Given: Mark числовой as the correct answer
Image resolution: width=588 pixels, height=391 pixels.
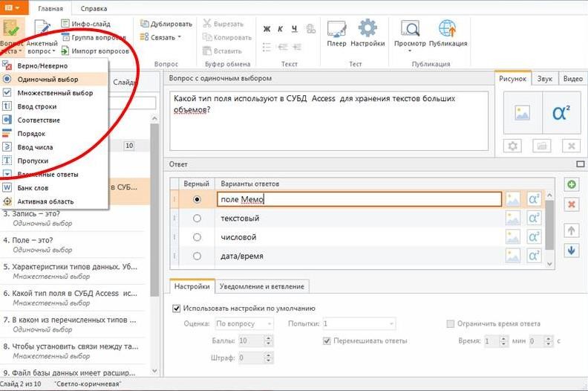Looking at the screenshot, I should click(x=197, y=237).
